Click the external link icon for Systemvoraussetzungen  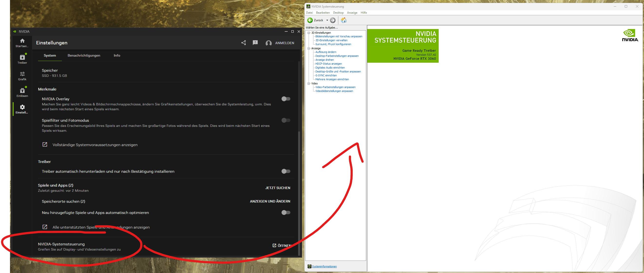coord(45,144)
